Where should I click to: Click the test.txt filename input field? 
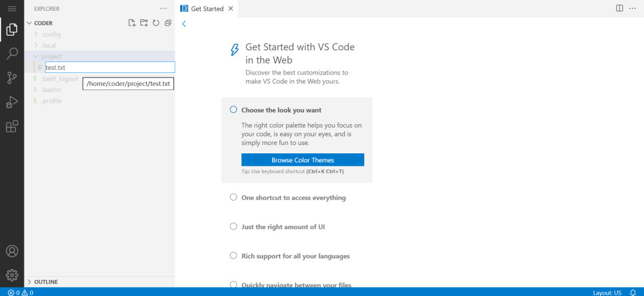(x=110, y=67)
